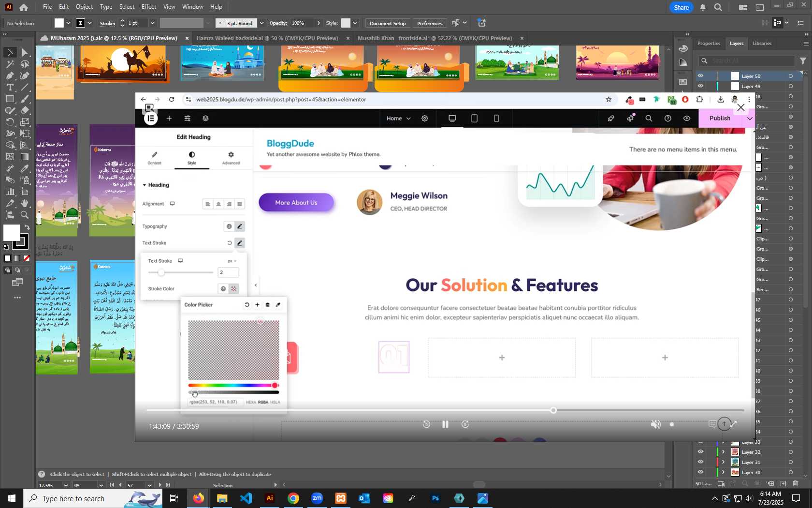Expand Layer 31 in Layers panel

(723, 462)
